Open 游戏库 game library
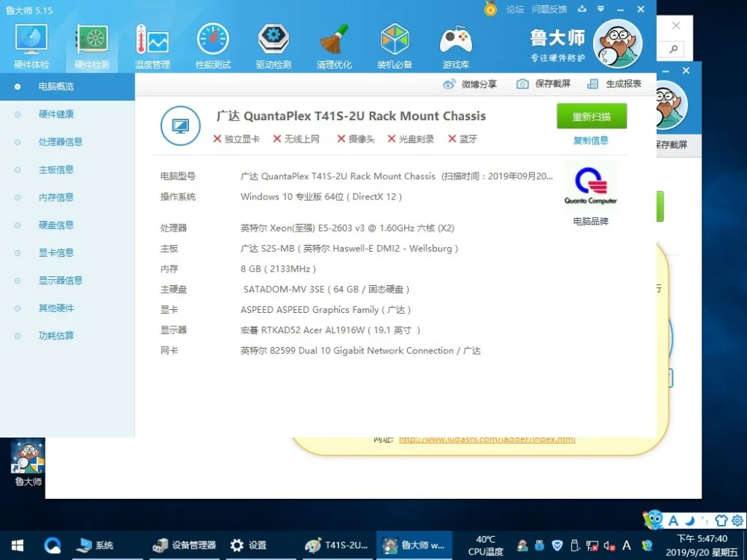The height and width of the screenshot is (560, 747). pos(456,46)
